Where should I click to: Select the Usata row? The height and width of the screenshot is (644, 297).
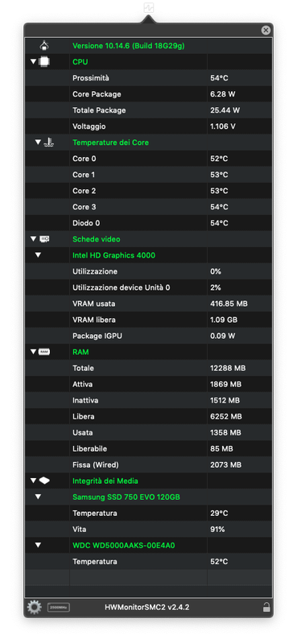(149, 432)
